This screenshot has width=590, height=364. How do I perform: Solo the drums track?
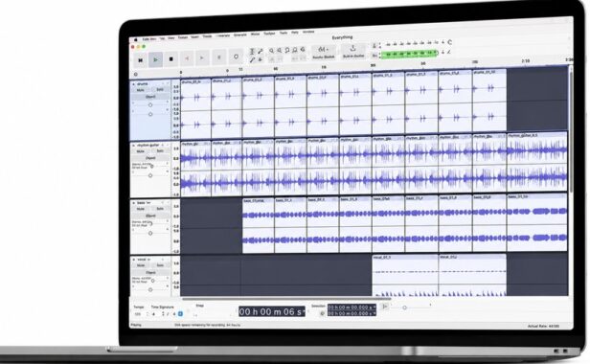coord(160,90)
